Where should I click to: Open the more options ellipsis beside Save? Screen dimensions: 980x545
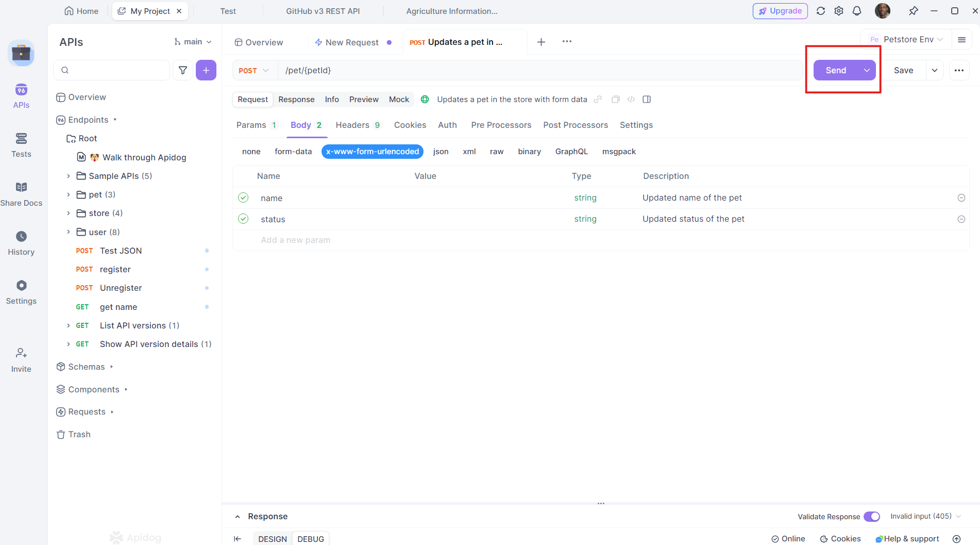pos(959,70)
